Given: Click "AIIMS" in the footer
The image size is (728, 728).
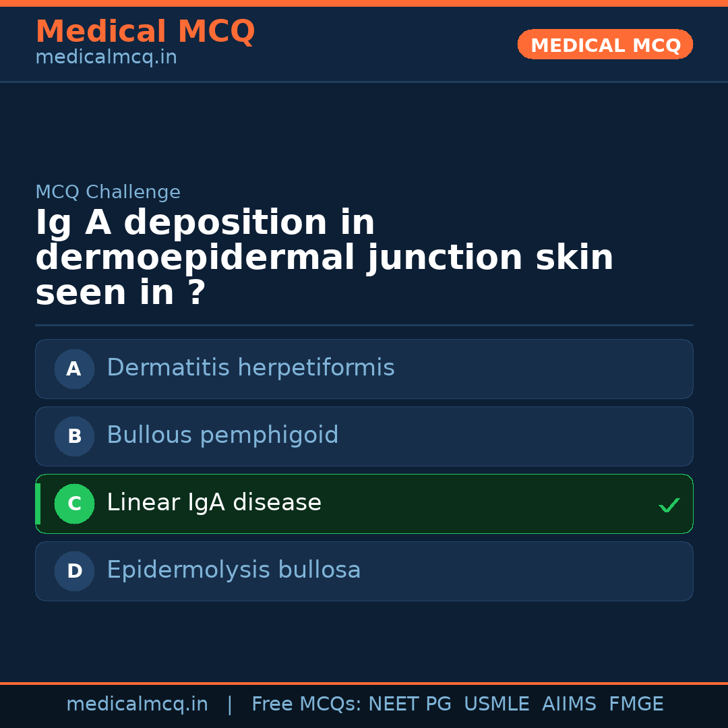Looking at the screenshot, I should pos(569,704).
